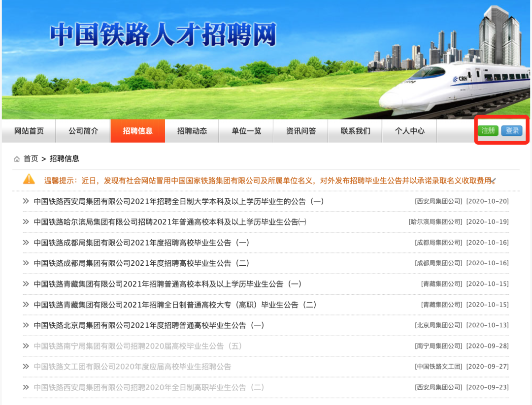Open the 网站首页 navigation tab
532x405 pixels.
29,131
